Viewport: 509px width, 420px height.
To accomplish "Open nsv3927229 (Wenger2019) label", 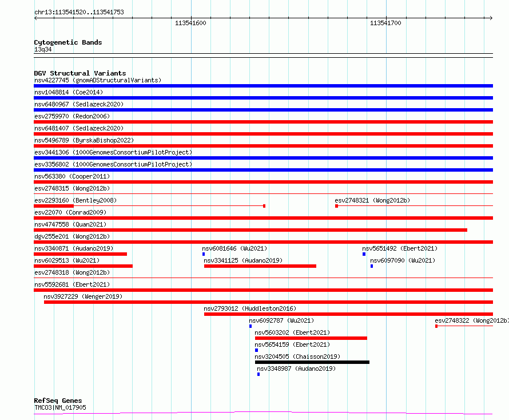I will pos(83,296).
